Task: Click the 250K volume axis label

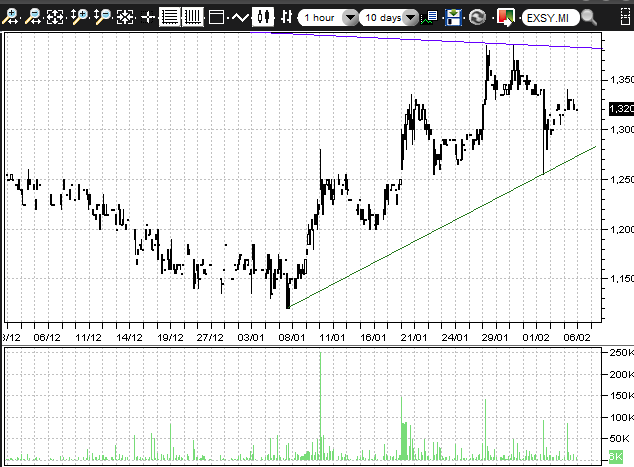Action: 621,353
